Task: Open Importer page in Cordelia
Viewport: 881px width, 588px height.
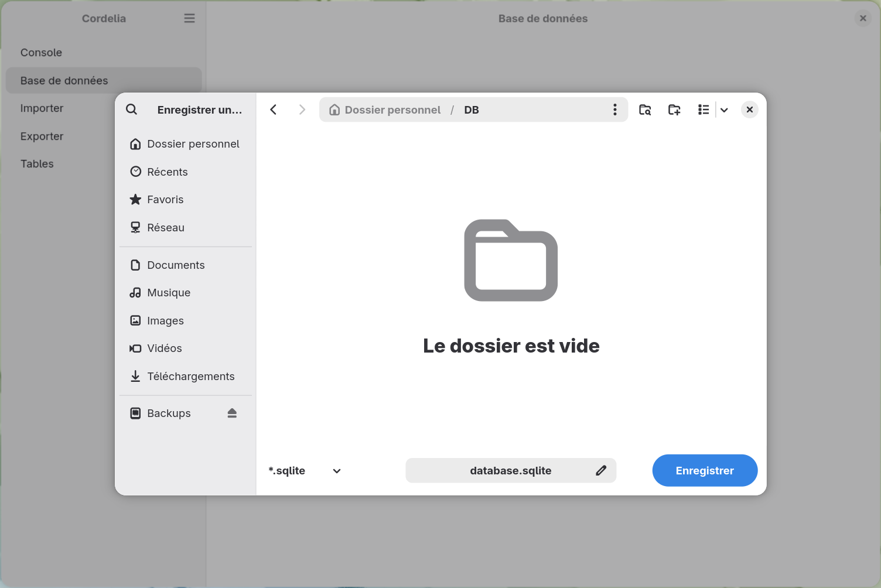Action: point(104,108)
